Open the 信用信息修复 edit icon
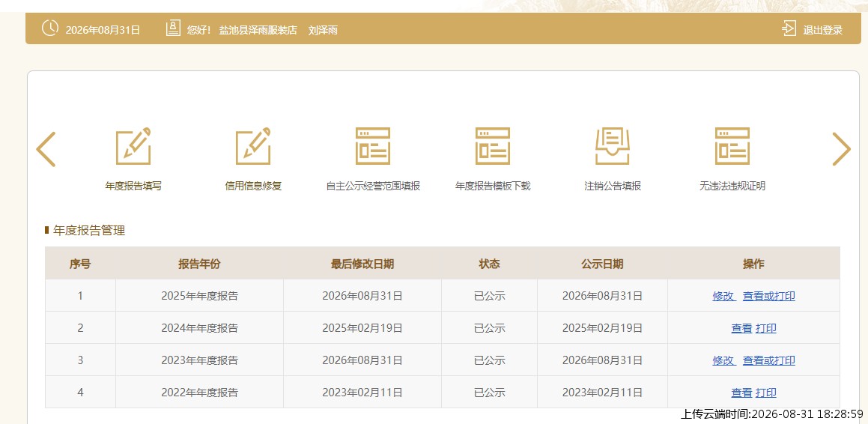The height and width of the screenshot is (424, 868). 253,145
